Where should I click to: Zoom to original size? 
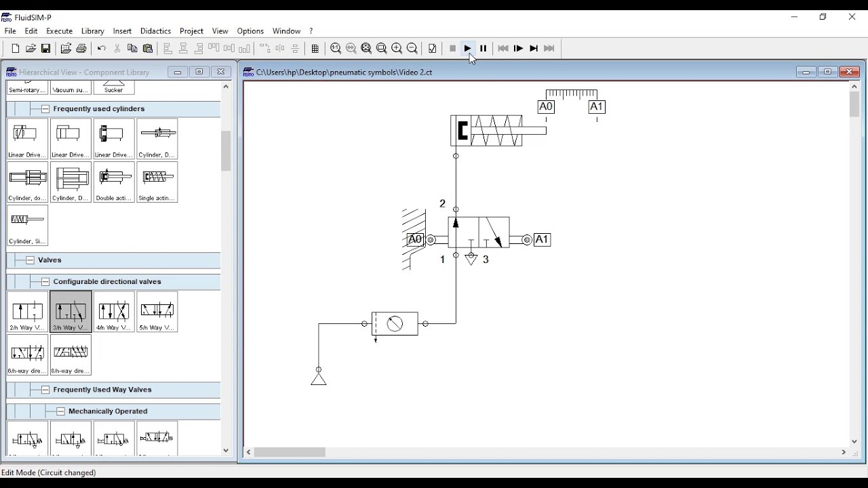pos(336,48)
